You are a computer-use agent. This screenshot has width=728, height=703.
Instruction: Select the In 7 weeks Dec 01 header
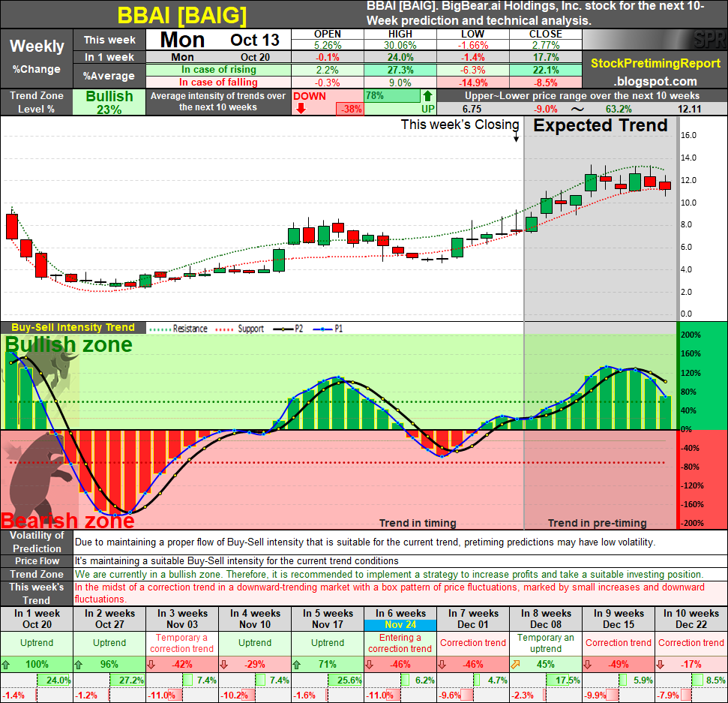click(473, 619)
